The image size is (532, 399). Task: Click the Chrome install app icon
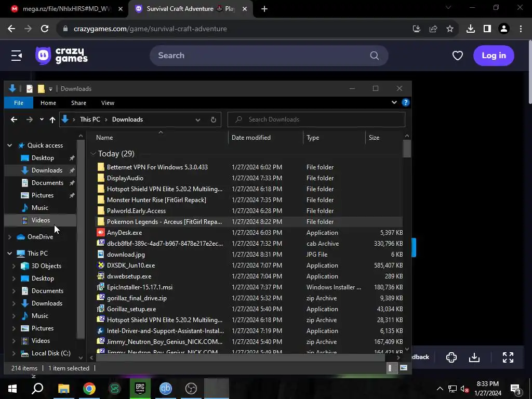pyautogui.click(x=417, y=29)
